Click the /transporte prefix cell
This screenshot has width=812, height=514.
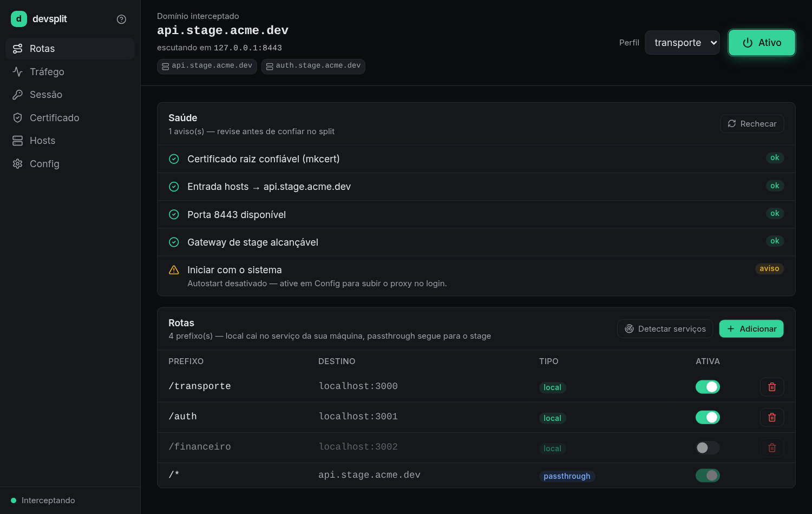tap(200, 386)
